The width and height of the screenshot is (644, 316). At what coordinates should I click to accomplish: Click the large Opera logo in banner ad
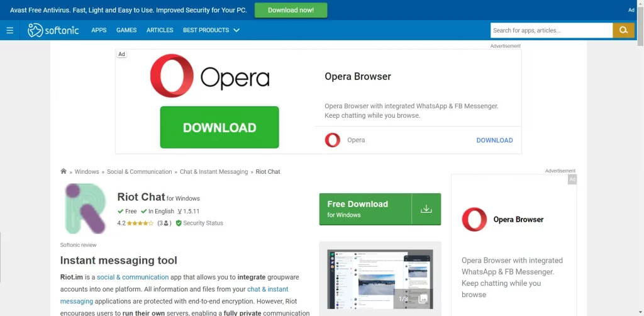[209, 76]
